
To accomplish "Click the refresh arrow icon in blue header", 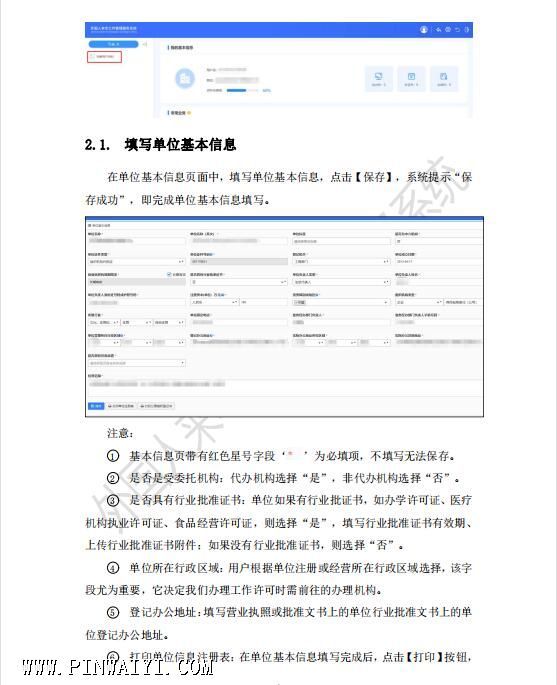I will coord(457,30).
